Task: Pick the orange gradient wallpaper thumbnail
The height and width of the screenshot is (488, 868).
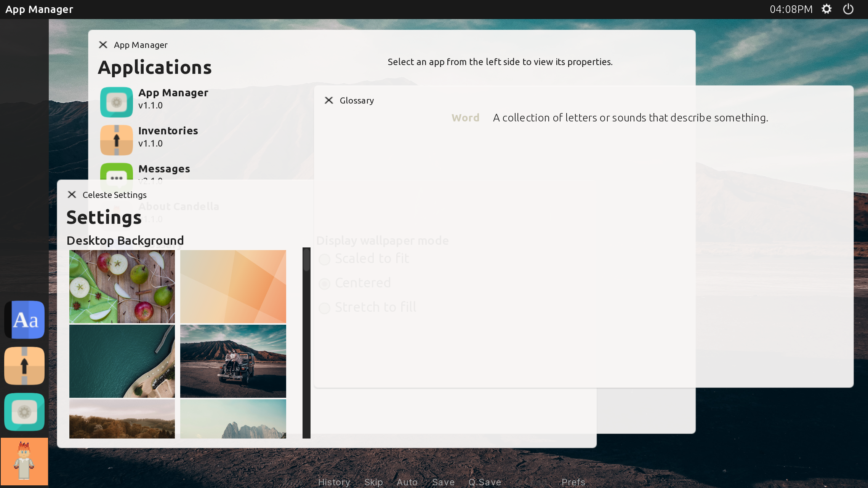Action: click(233, 286)
